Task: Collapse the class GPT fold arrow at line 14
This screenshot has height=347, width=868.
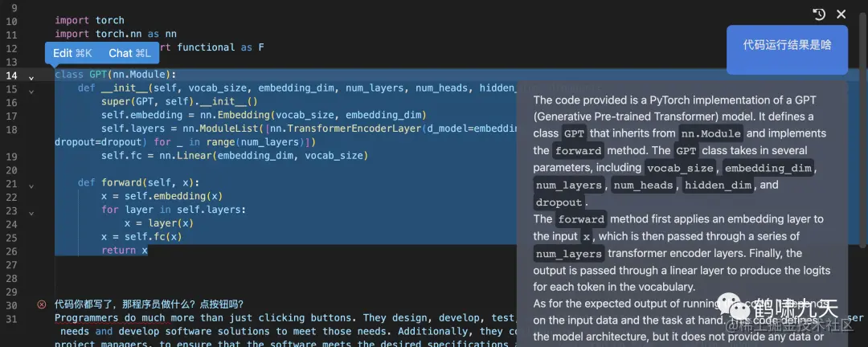Action: (31, 78)
